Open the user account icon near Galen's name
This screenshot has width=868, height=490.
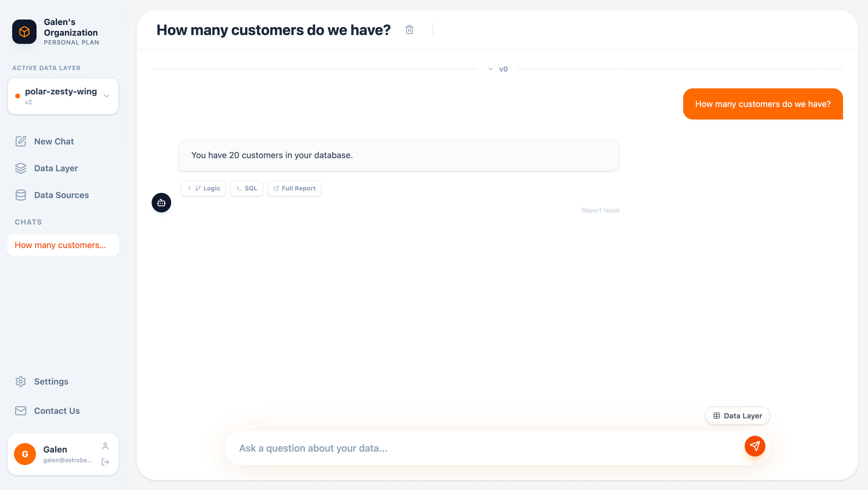click(x=105, y=445)
